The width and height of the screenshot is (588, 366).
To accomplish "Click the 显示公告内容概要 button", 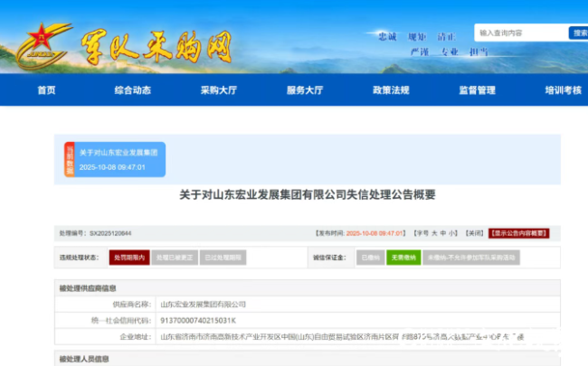I will [x=519, y=232].
